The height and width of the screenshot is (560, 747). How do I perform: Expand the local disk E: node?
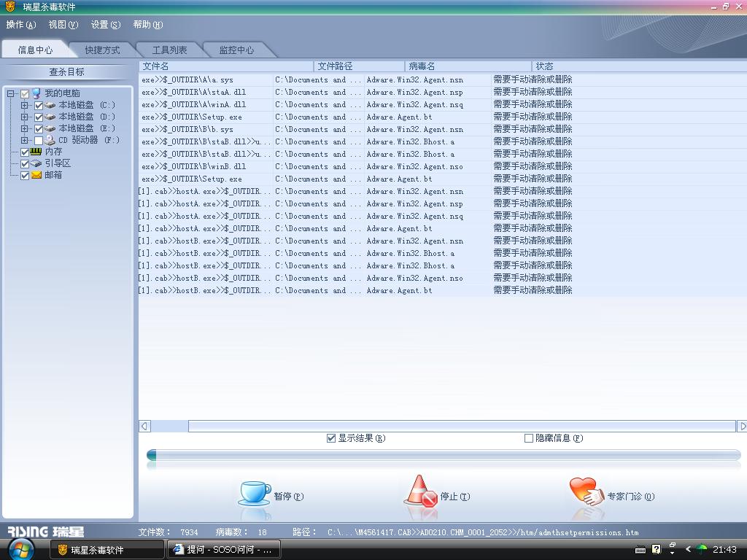(x=24, y=128)
